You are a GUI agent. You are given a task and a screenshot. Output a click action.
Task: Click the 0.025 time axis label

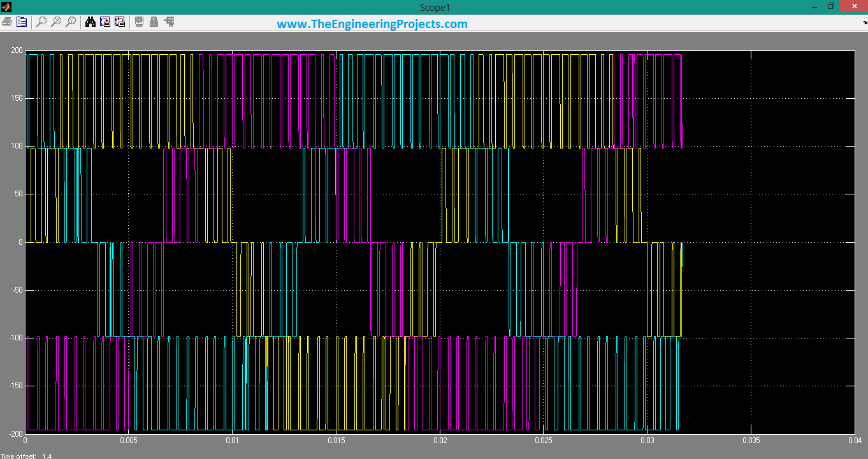tap(544, 441)
